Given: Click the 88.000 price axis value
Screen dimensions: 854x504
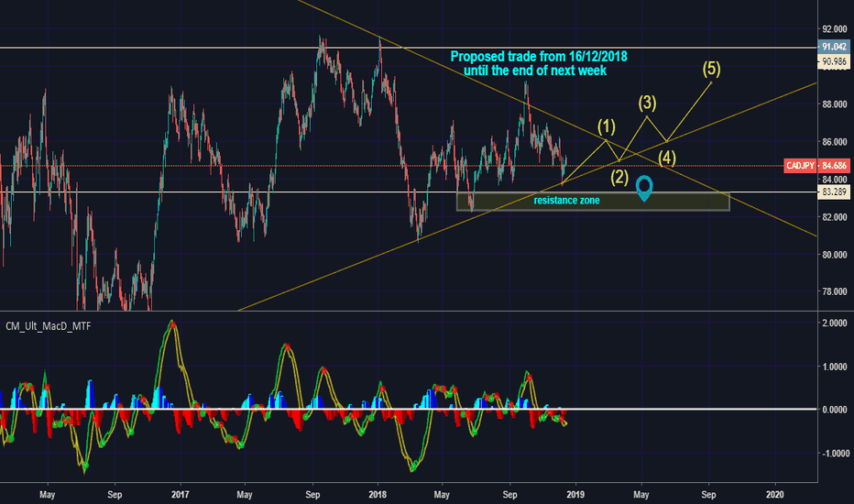Looking at the screenshot, I should click(835, 104).
